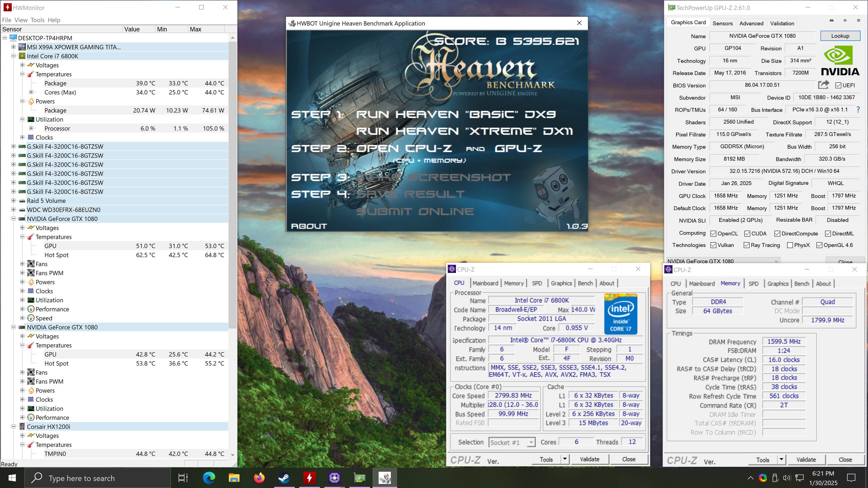Open the notification center icon
Viewport: 868px width, 488px height.
[x=851, y=478]
